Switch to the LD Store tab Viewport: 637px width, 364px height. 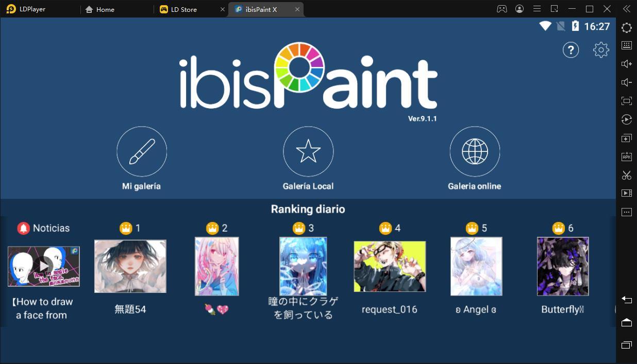(x=178, y=9)
